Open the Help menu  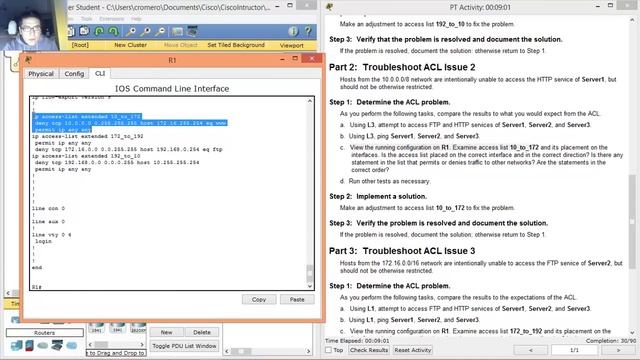pos(136,19)
